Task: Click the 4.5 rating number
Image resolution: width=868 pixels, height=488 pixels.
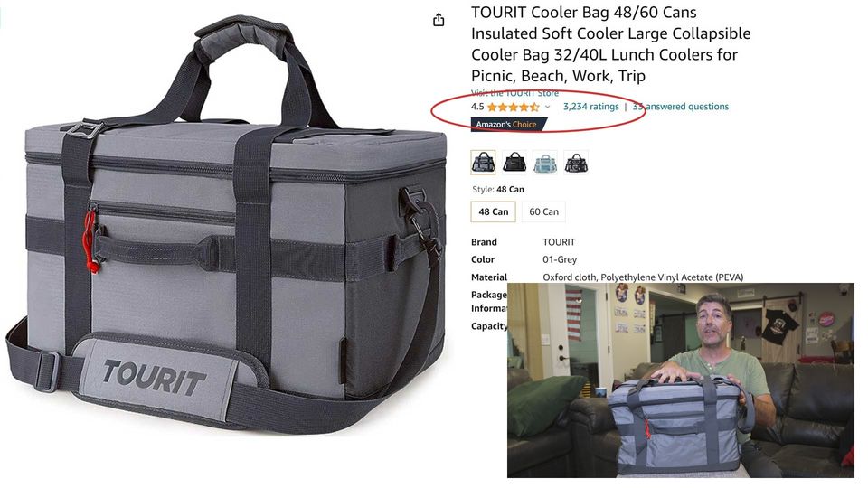Action: pyautogui.click(x=477, y=107)
